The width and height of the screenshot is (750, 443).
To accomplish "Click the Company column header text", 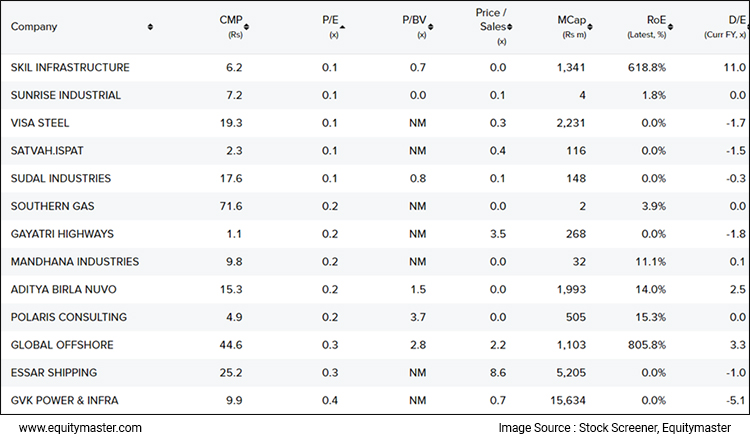I will click(34, 27).
